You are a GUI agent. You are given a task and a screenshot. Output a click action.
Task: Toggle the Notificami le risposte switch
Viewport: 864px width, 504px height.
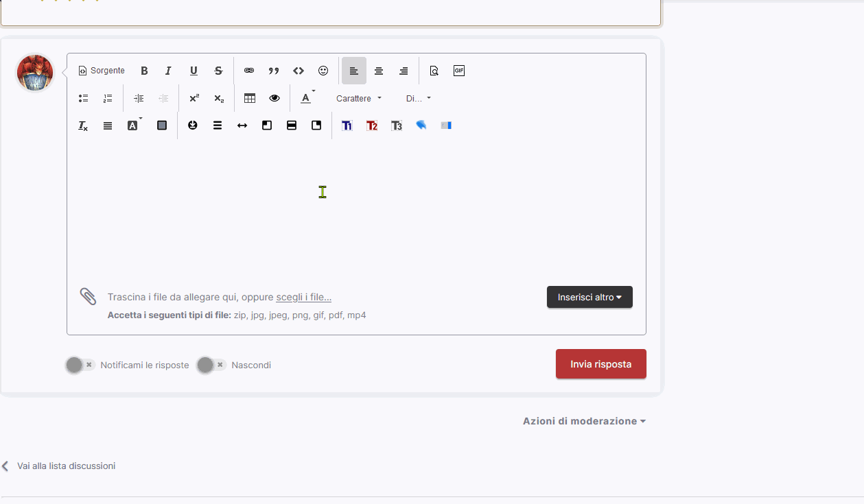point(80,365)
